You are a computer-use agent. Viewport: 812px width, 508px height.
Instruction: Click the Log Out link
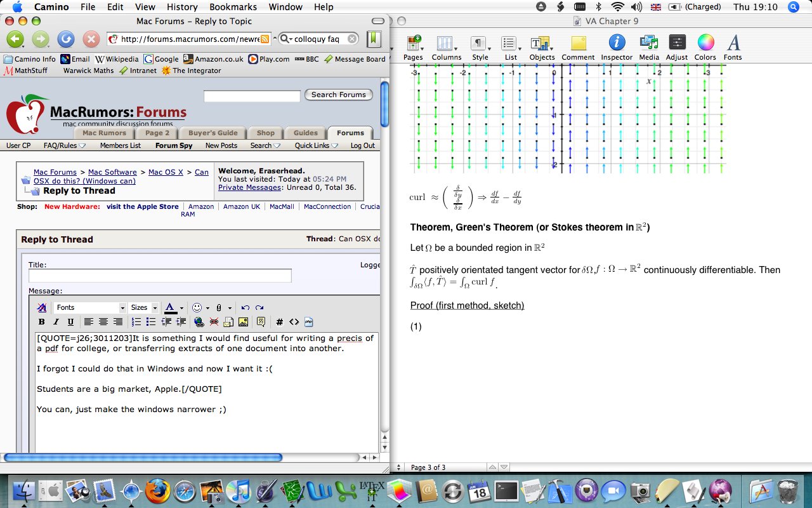click(x=363, y=145)
